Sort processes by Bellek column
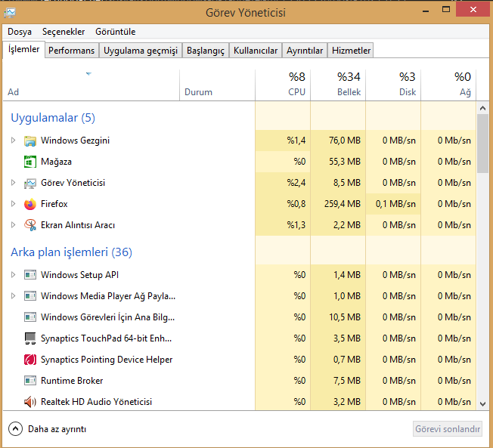Image resolution: width=493 pixels, height=448 pixels. [338, 85]
